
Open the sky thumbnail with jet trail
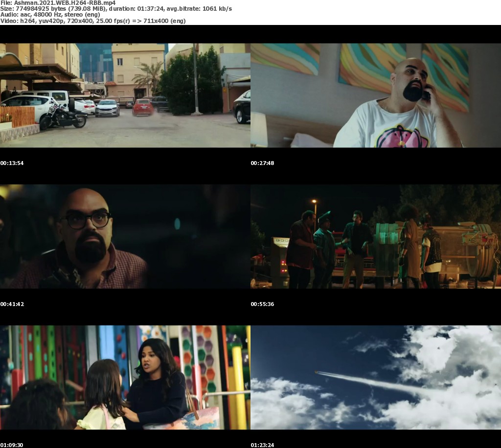375,377
